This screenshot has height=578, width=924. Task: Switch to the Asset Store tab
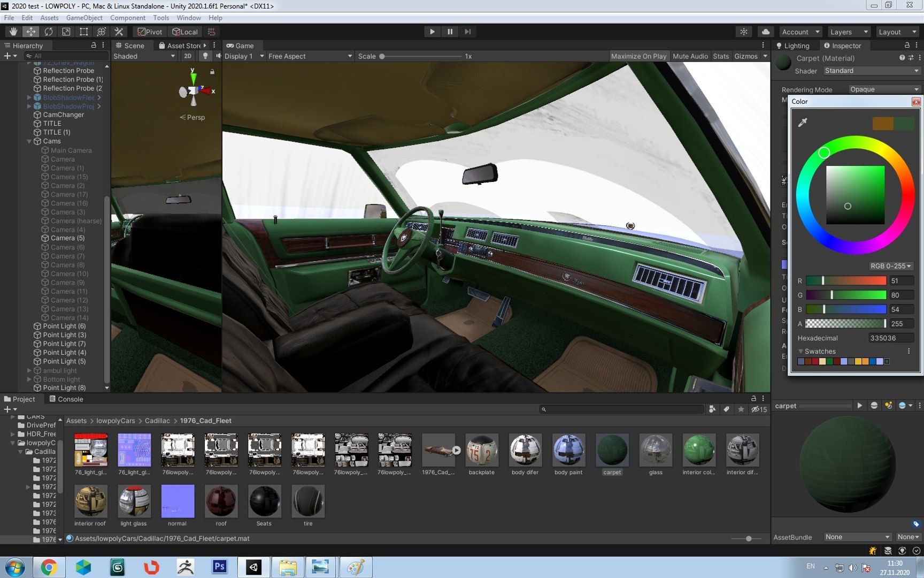[182, 45]
